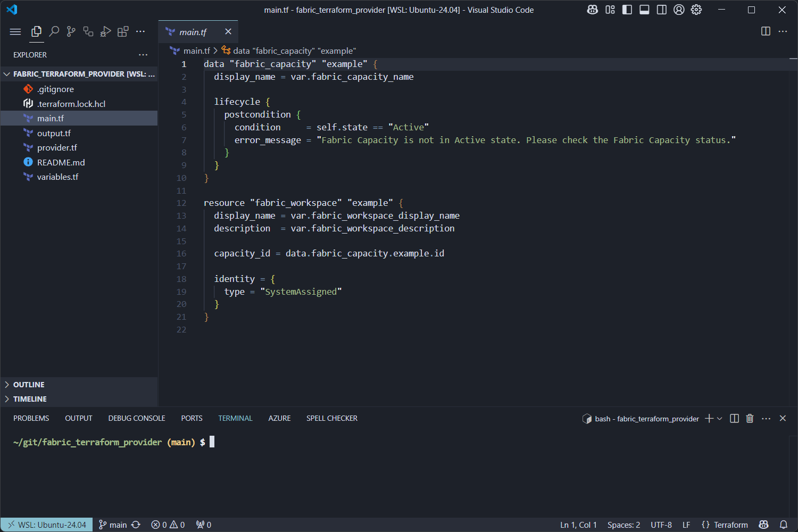Image resolution: width=798 pixels, height=532 pixels.
Task: Switch to the AZURE tab
Action: (279, 418)
